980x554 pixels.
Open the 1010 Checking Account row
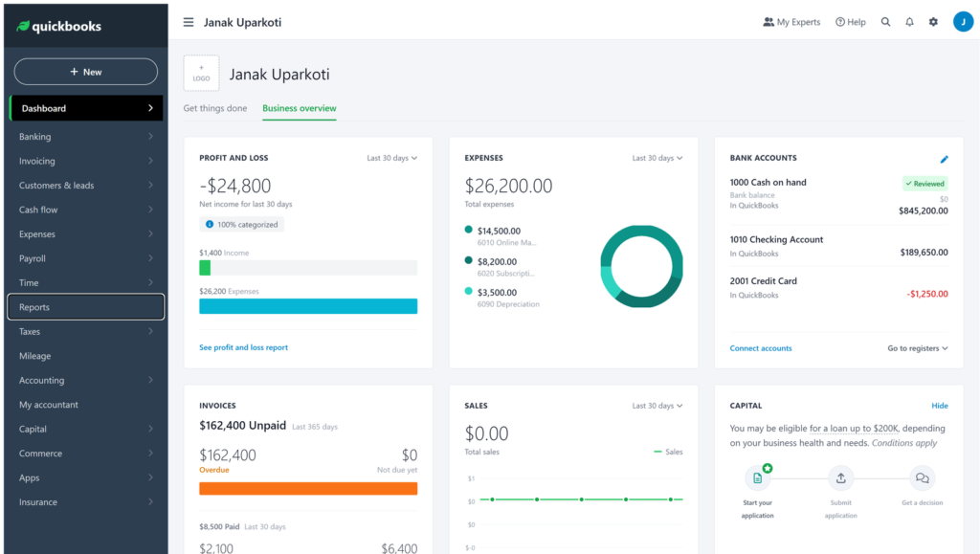[x=838, y=246]
